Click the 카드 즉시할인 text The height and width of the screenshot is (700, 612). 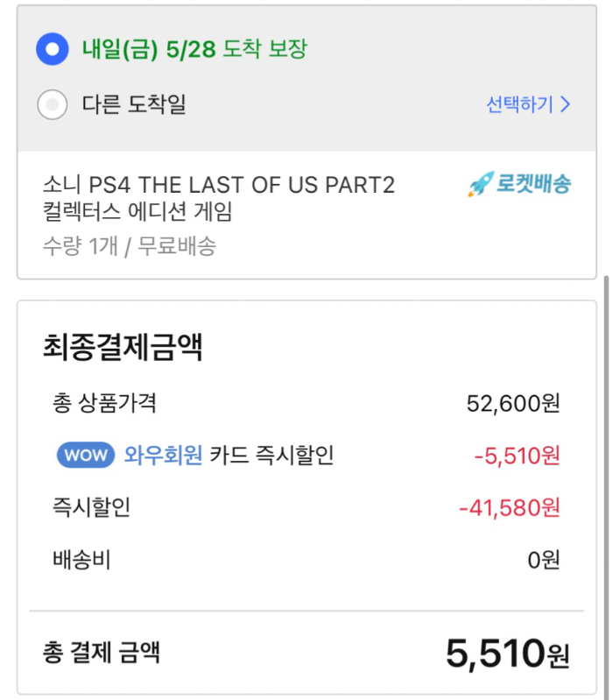click(x=271, y=456)
